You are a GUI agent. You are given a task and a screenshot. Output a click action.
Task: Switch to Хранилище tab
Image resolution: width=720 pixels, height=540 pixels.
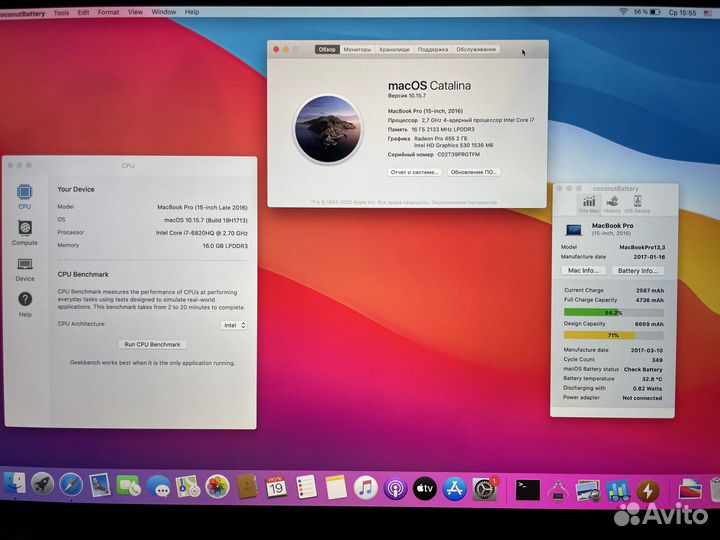click(x=394, y=49)
